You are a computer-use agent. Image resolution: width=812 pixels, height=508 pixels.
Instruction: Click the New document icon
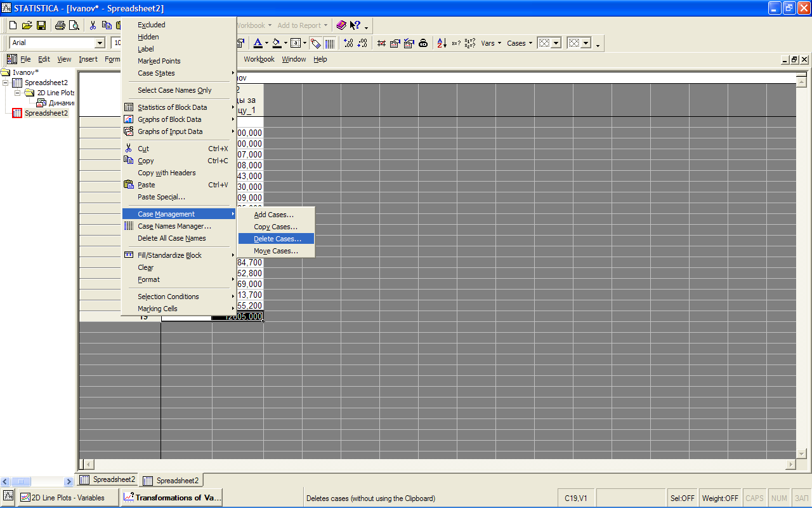tap(13, 25)
